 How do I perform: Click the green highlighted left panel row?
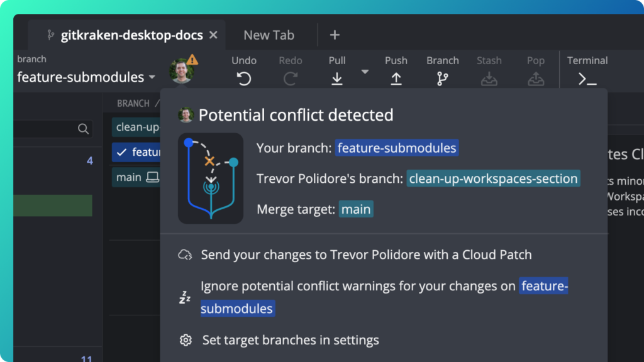53,206
